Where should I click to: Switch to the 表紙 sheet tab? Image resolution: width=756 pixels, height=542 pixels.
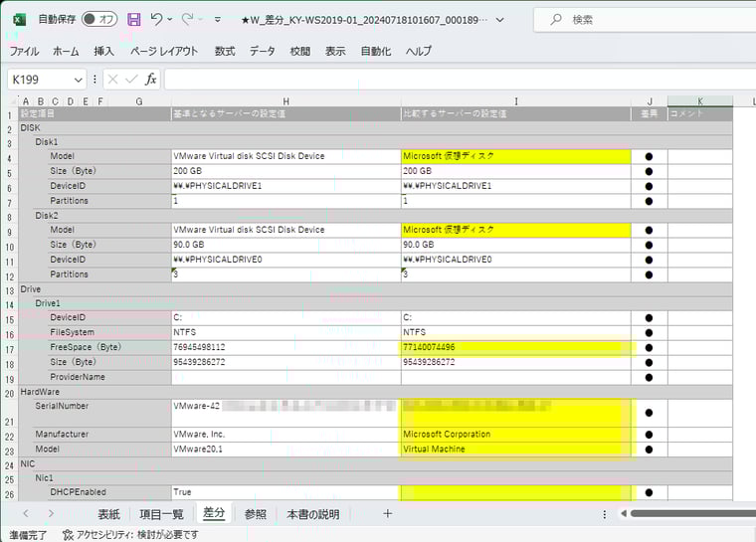pyautogui.click(x=109, y=514)
